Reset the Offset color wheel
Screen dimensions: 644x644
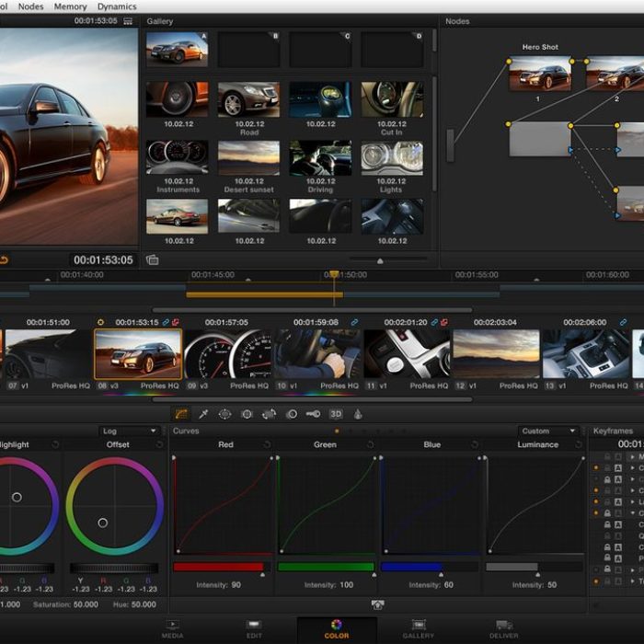click(x=160, y=444)
